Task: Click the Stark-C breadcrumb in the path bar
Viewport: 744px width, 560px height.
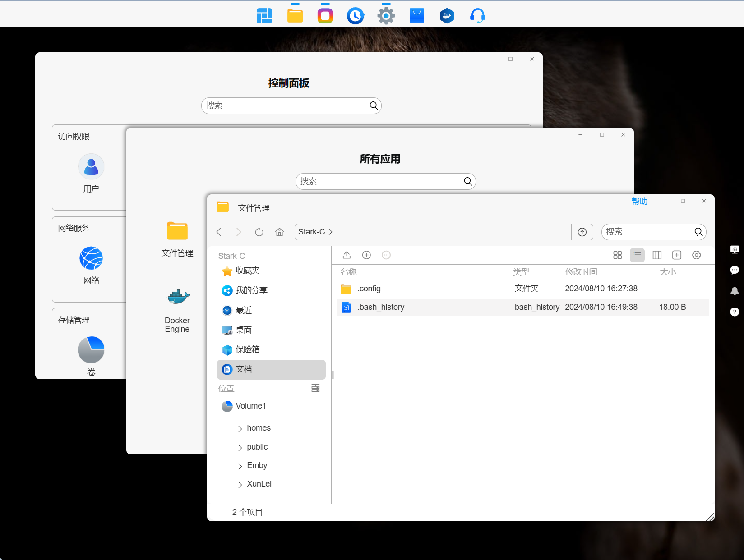Action: pos(311,232)
